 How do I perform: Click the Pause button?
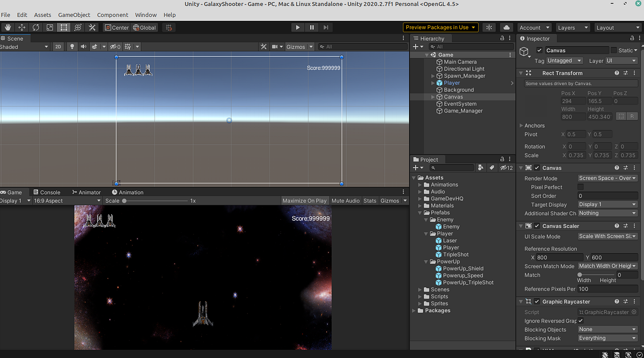[312, 27]
